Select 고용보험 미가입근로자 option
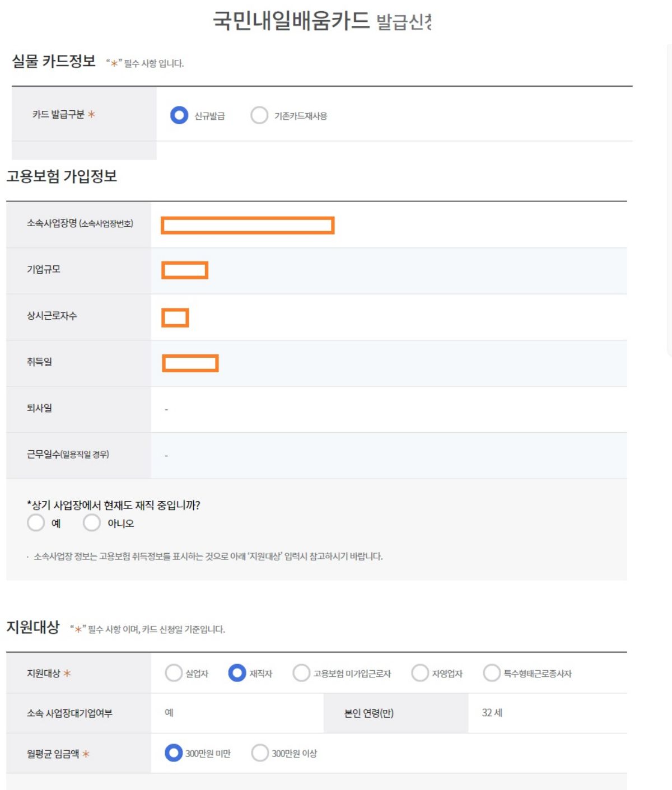Screen dimensions: 672x790 pos(301,672)
